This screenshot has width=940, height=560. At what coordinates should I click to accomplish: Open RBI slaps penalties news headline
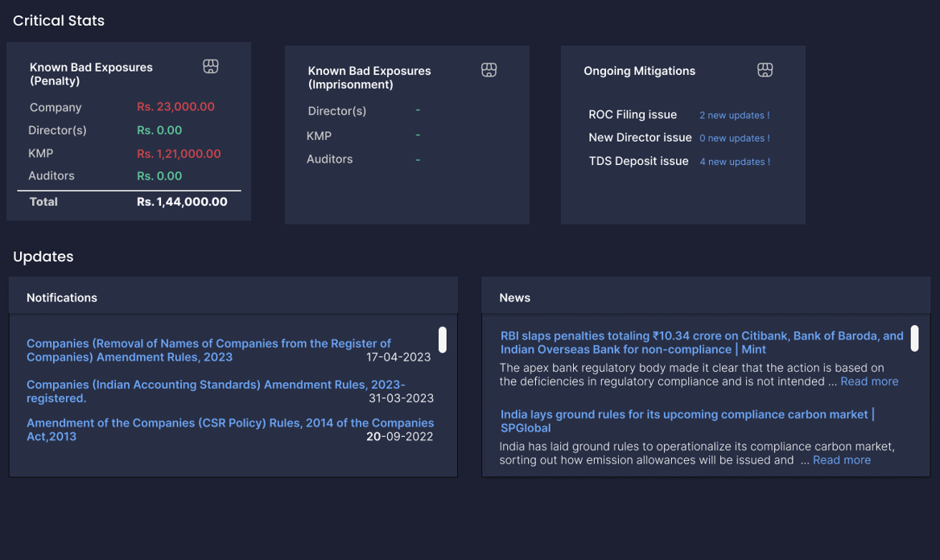point(702,343)
